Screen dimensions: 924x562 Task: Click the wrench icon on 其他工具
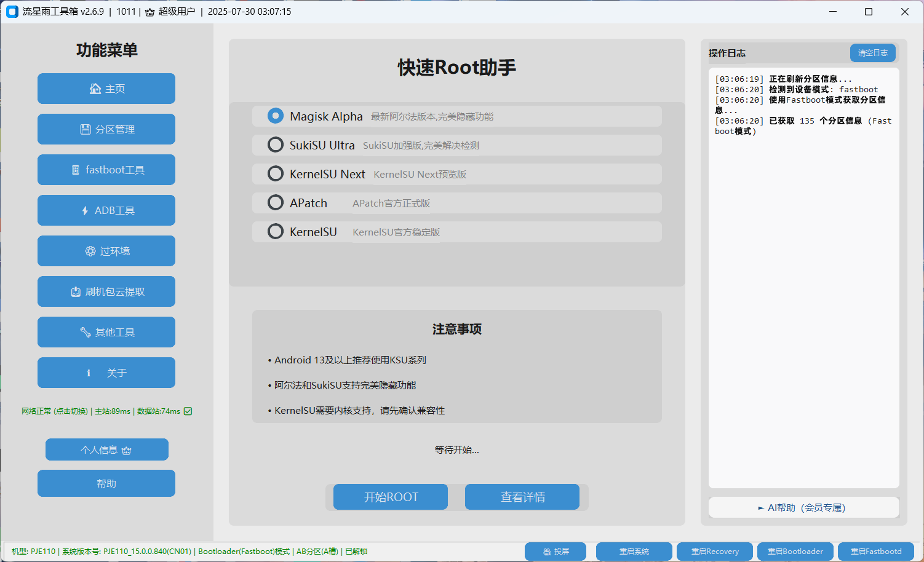[x=84, y=332]
